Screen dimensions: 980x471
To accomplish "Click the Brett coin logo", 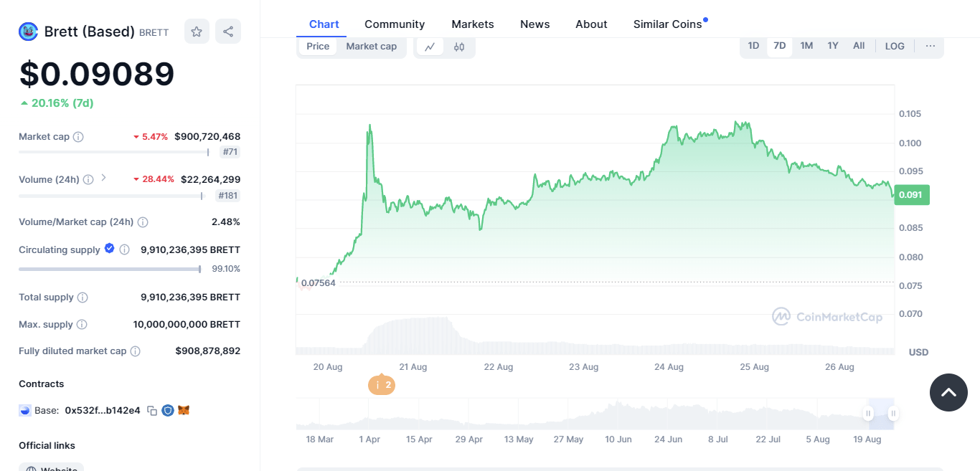I will [28, 32].
